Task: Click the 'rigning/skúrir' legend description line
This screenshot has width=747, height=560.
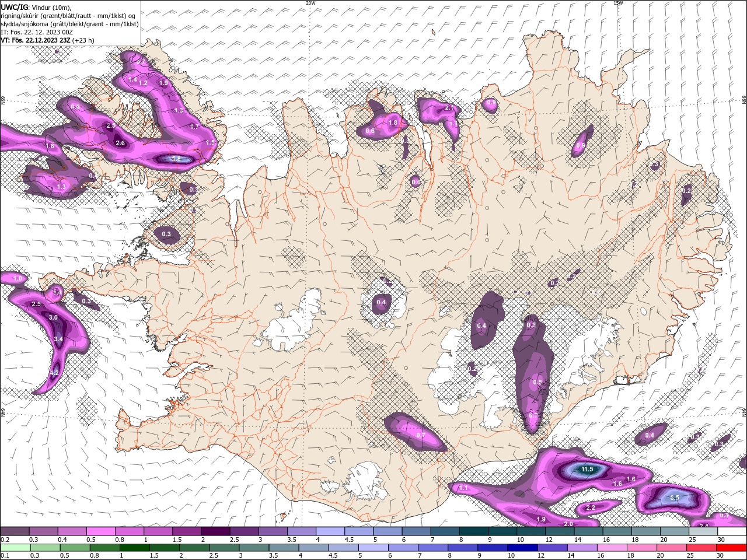Action: click(68, 15)
